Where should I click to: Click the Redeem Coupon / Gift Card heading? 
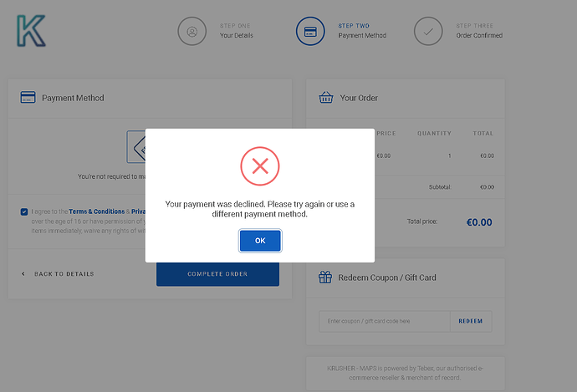point(387,277)
